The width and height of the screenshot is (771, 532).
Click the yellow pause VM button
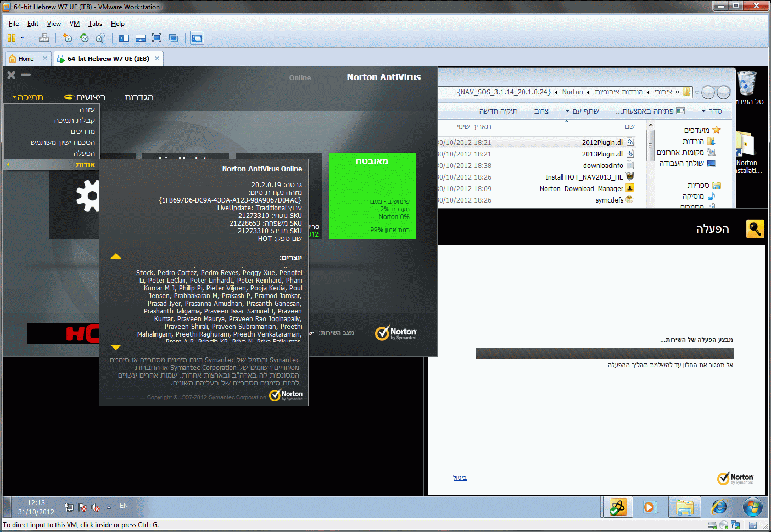point(11,38)
